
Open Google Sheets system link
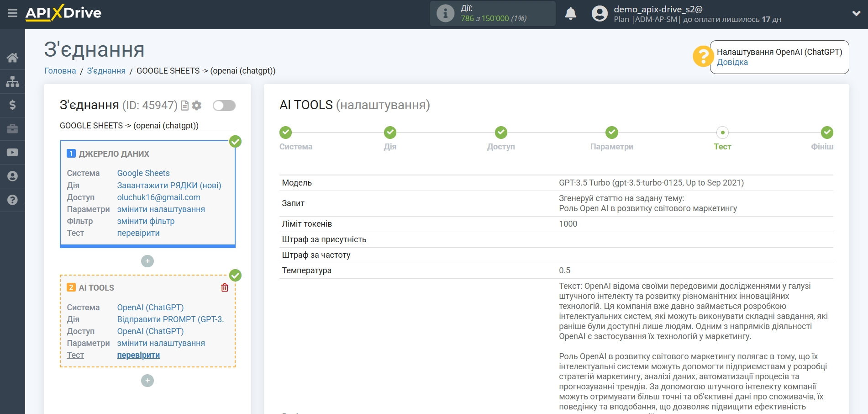[143, 173]
